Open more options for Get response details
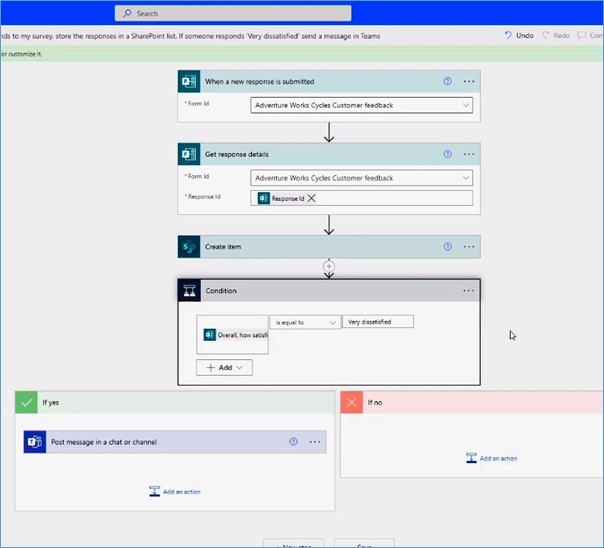The image size is (604, 548). [x=469, y=154]
